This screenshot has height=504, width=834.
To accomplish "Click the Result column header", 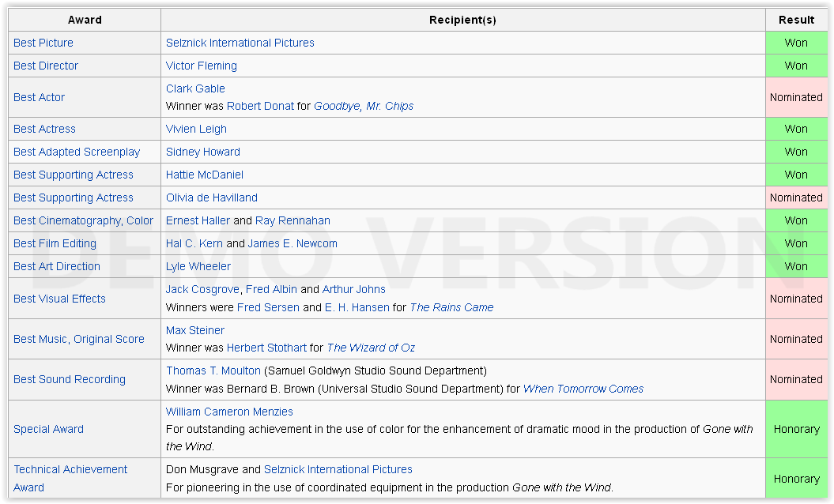I will pos(796,20).
